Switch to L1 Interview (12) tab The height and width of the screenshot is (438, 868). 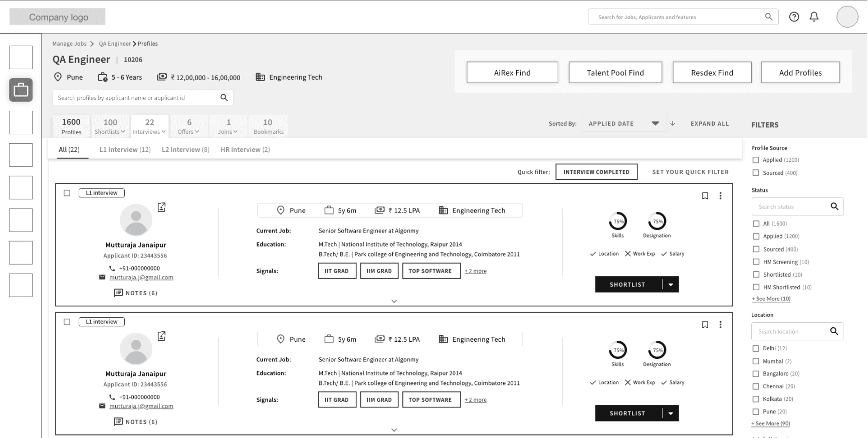(x=125, y=149)
